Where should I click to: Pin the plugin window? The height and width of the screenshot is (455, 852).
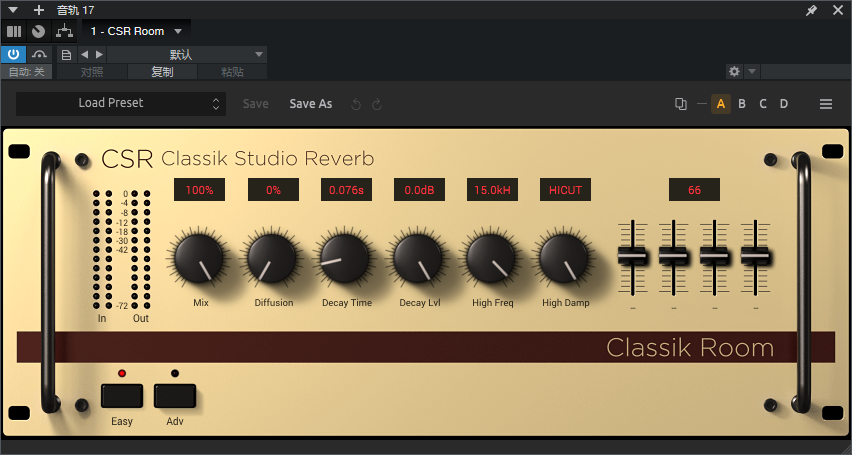[811, 10]
